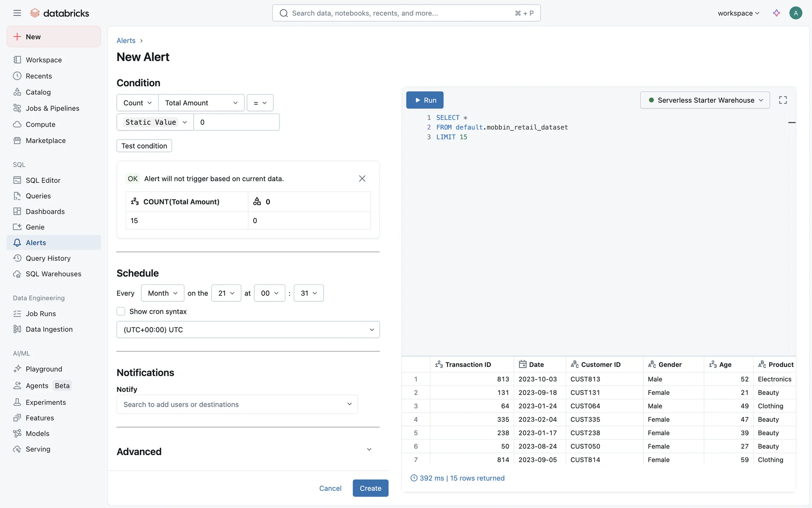Image resolution: width=812 pixels, height=508 pixels.
Task: Enable Show cron syntax checkbox
Action: 121,312
